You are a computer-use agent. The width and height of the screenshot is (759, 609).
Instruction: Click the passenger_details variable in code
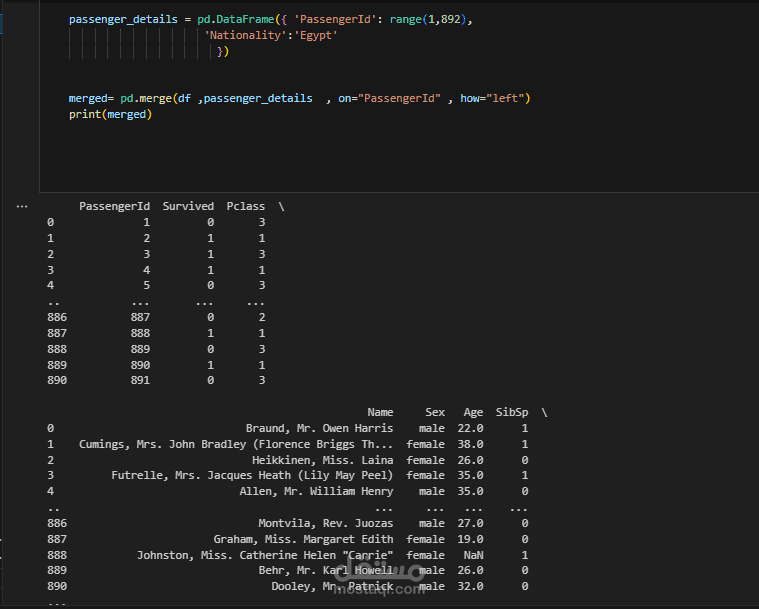point(123,19)
